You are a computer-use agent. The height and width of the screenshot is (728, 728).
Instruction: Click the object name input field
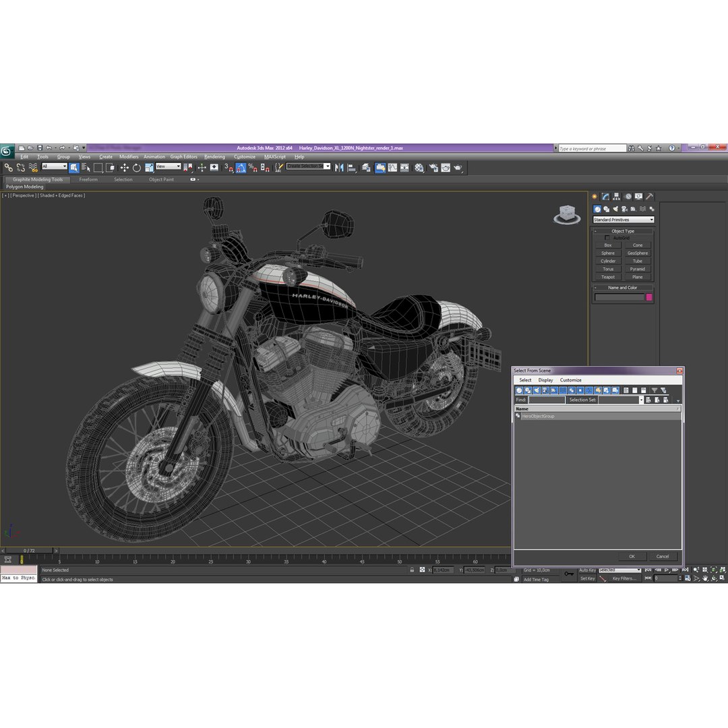click(x=619, y=297)
